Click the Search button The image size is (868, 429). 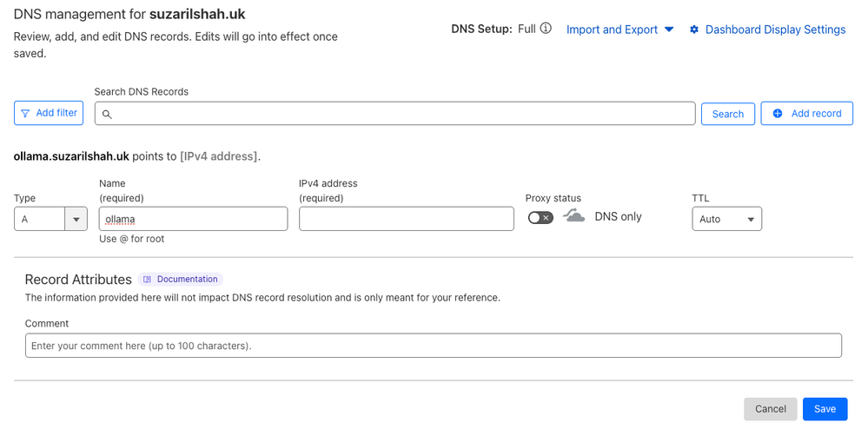(728, 114)
